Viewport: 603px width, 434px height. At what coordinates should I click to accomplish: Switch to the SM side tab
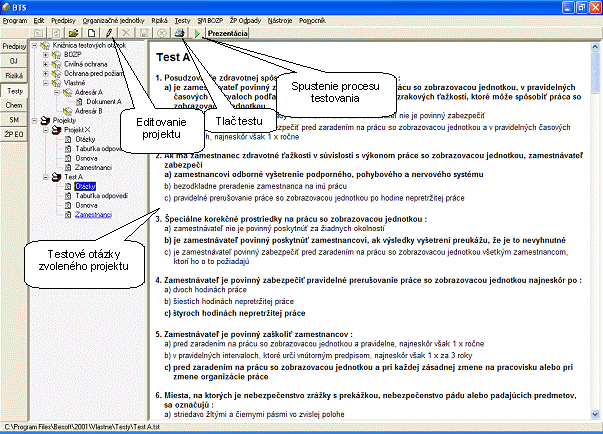pos(14,120)
